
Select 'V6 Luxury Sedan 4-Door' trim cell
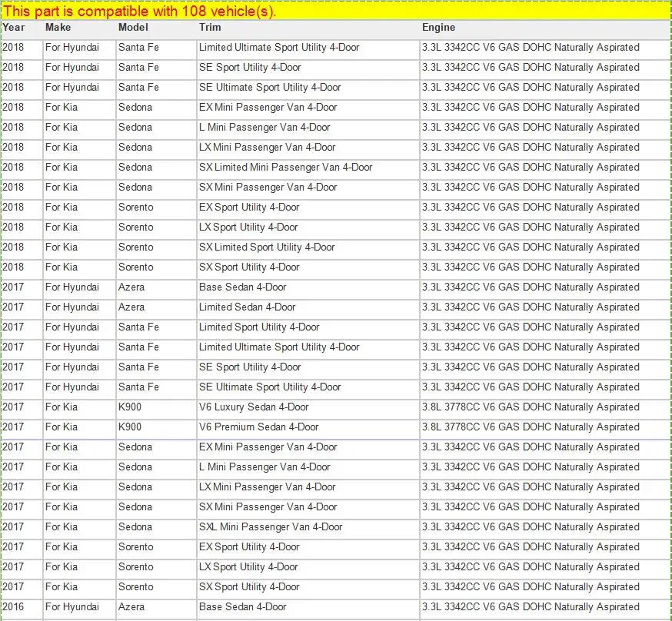[254, 407]
